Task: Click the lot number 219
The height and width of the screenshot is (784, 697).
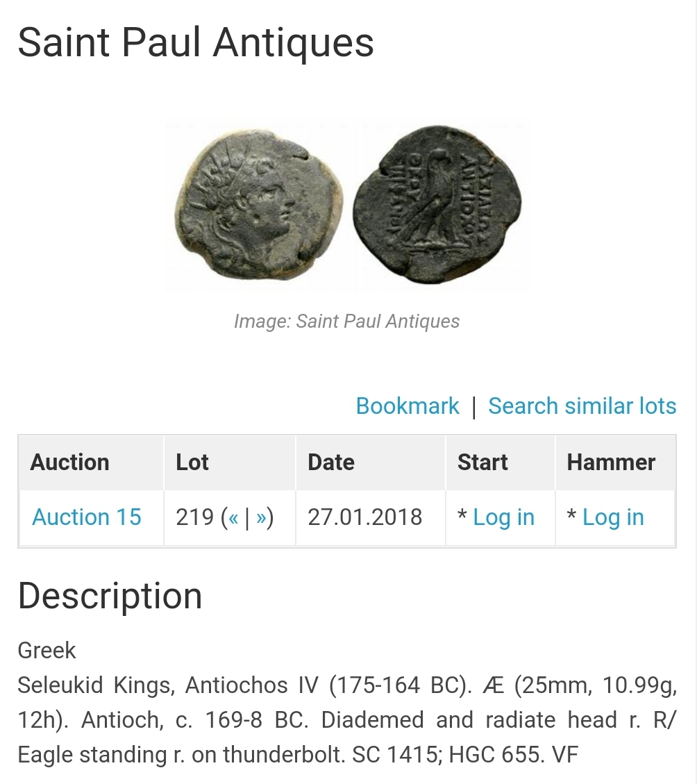Action: point(195,517)
